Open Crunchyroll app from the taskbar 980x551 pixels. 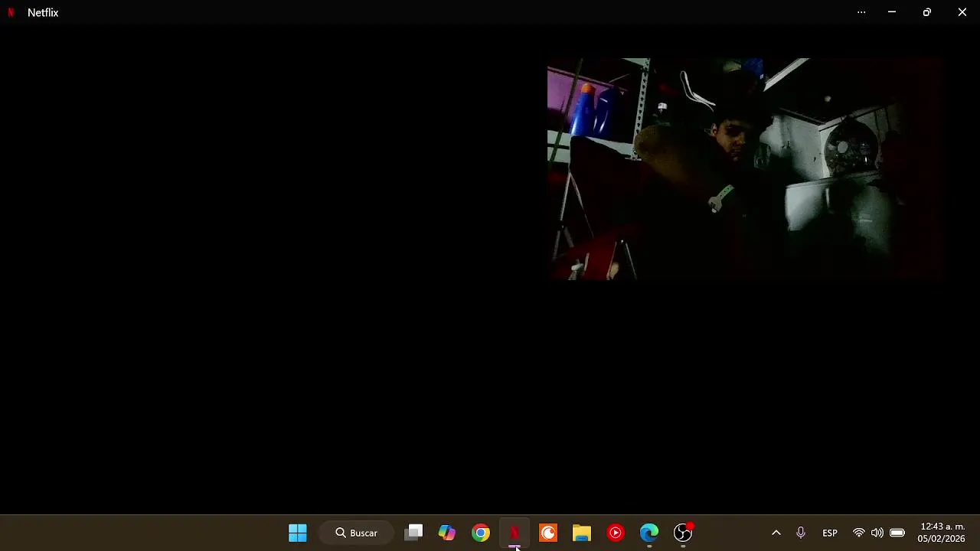pos(548,533)
